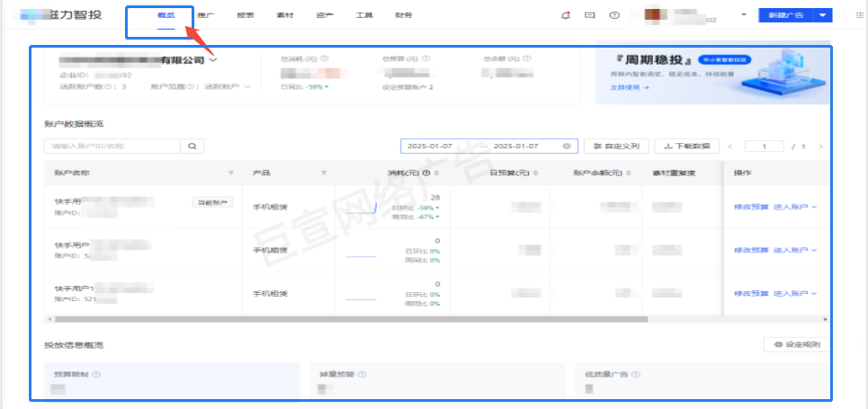Click the end date 2025-01-07 in date range
This screenshot has width=868, height=409.
(516, 147)
